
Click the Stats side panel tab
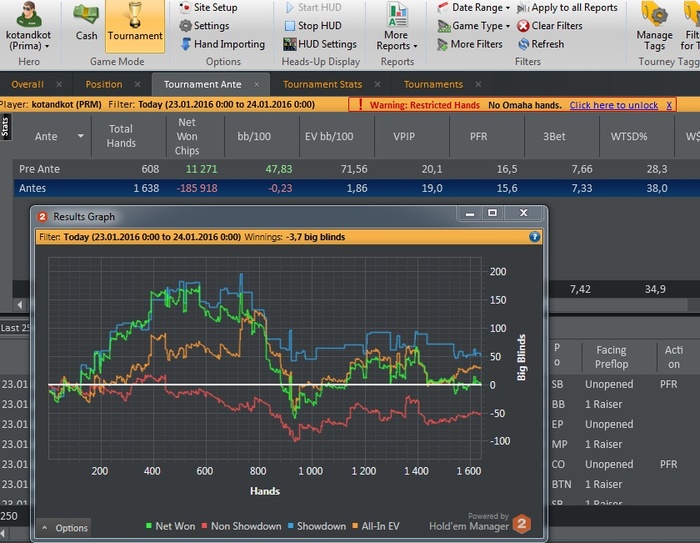tap(5, 127)
